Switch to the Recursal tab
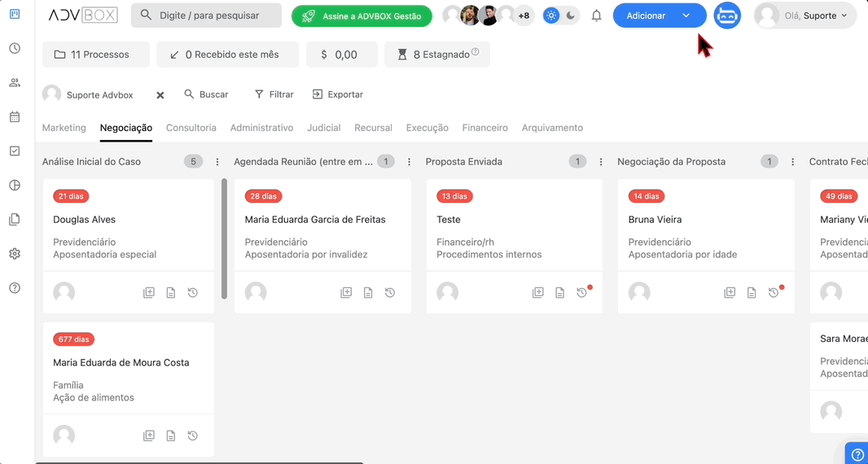 pos(374,128)
